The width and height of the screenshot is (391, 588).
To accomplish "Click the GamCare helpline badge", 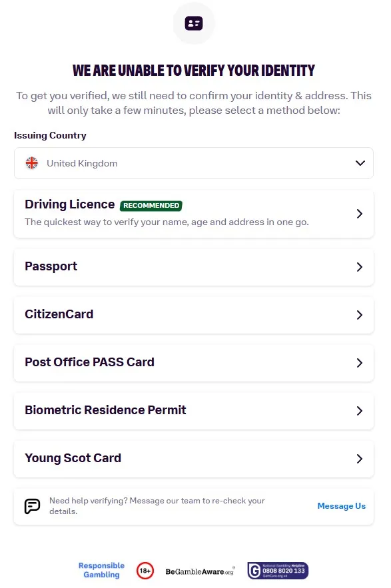I will 278,571.
